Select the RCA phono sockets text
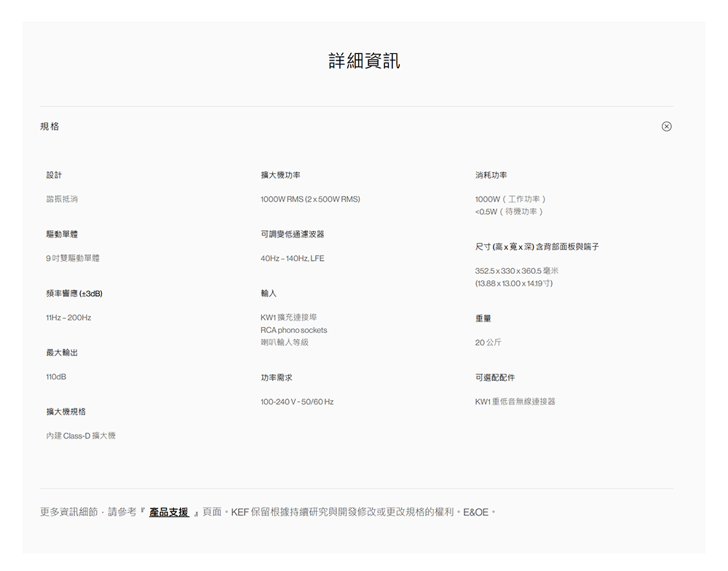Screen dimensions: 728x571 (294, 330)
